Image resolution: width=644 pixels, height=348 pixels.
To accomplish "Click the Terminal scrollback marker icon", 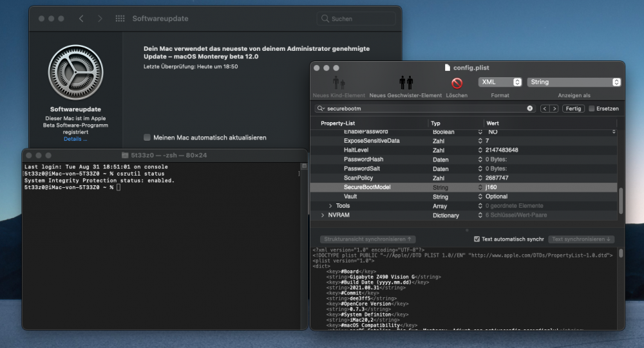I will (305, 166).
